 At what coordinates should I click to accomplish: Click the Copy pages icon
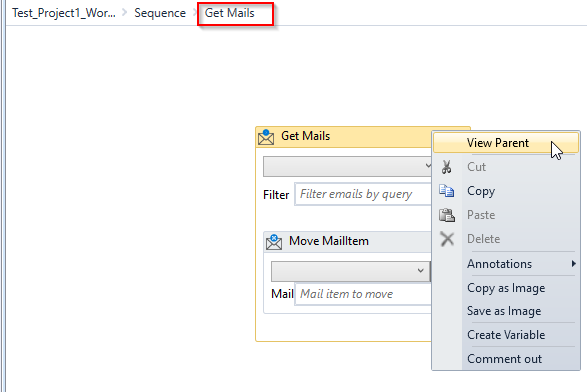pyautogui.click(x=447, y=191)
